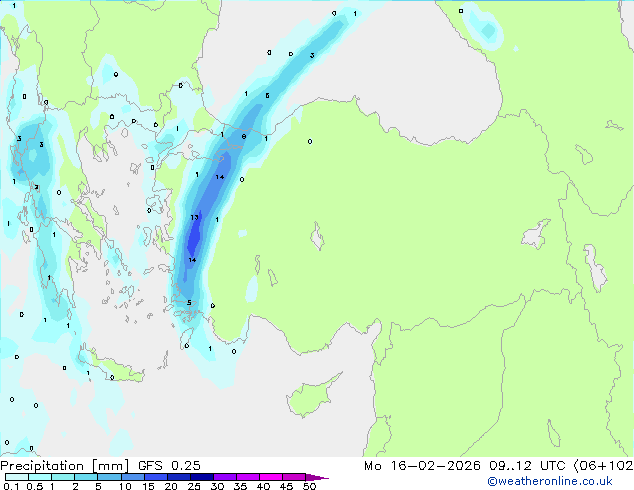This screenshot has width=634, height=490.
Task: Select the 40–45 mm magenta legend swatch
Action: (x=271, y=477)
